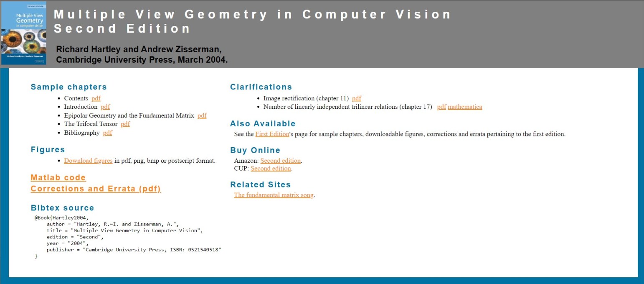The image size is (644, 284).
Task: Open the CUP Second edition store link
Action: pyautogui.click(x=271, y=168)
